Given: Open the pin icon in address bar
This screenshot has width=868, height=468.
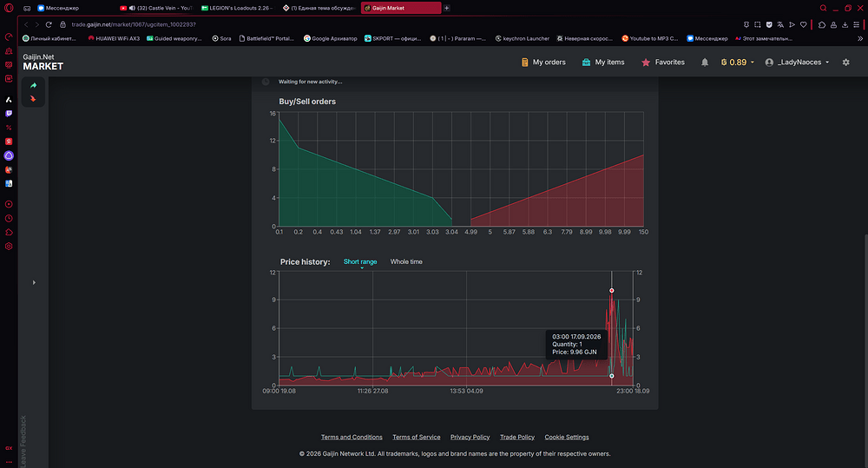Looking at the screenshot, I should pos(746,24).
